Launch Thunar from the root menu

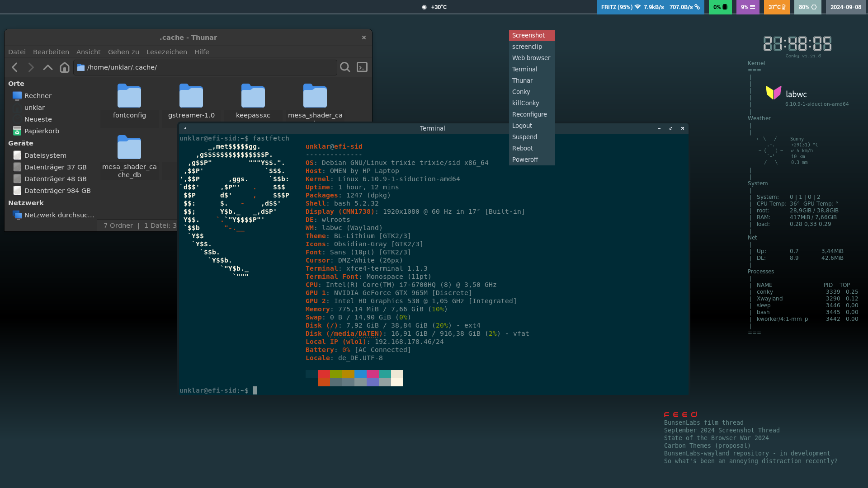[532, 80]
